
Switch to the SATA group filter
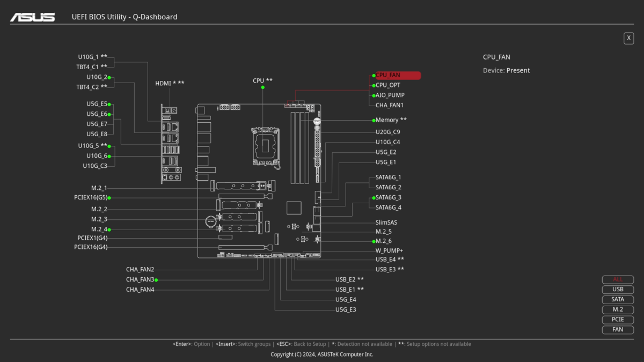[x=618, y=299]
